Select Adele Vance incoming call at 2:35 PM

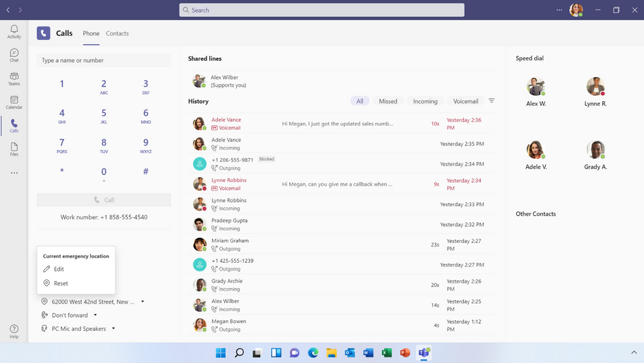[x=342, y=143]
